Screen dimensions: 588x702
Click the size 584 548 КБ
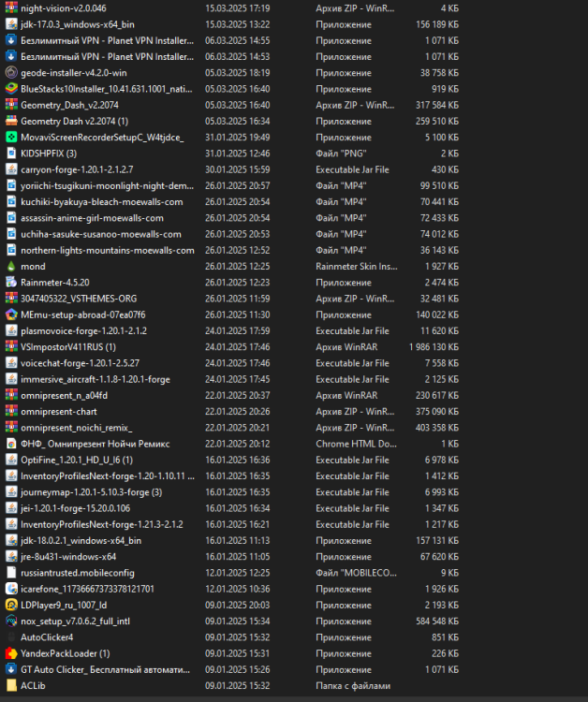pyautogui.click(x=437, y=621)
